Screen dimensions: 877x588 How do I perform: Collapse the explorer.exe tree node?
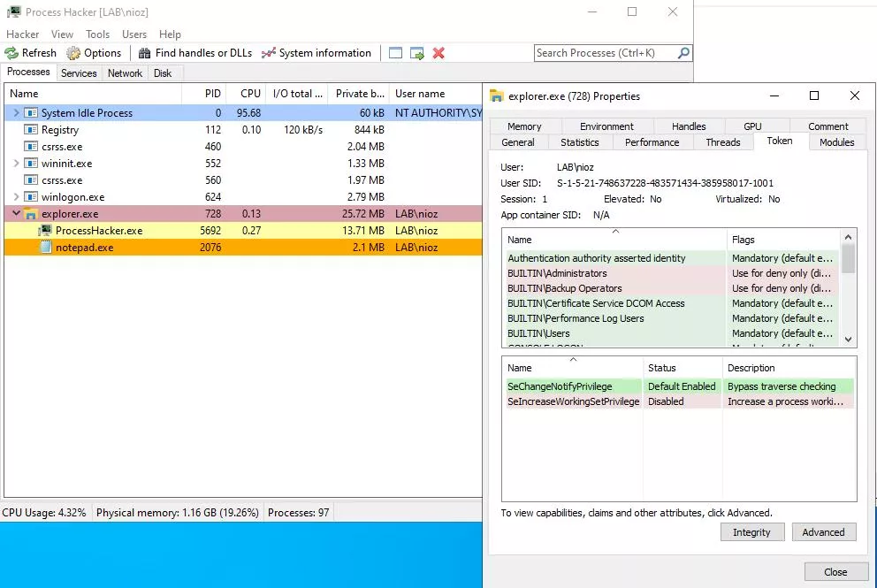14,213
